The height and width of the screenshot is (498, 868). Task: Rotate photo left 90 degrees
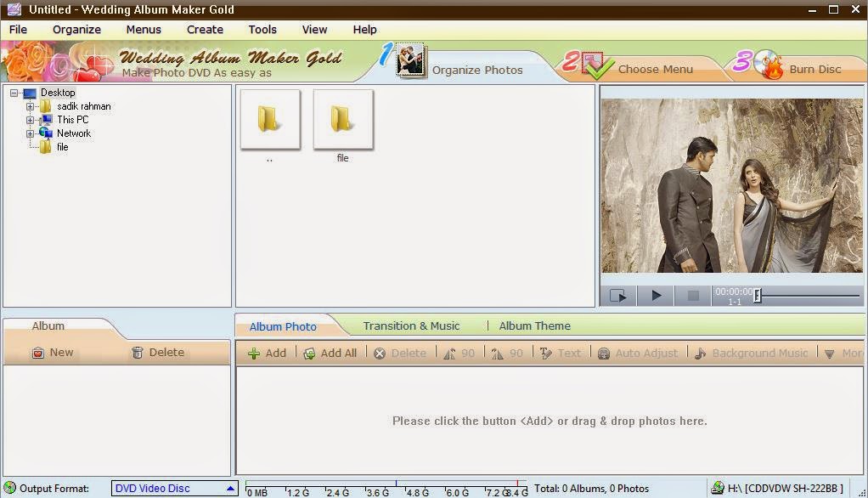tap(459, 353)
